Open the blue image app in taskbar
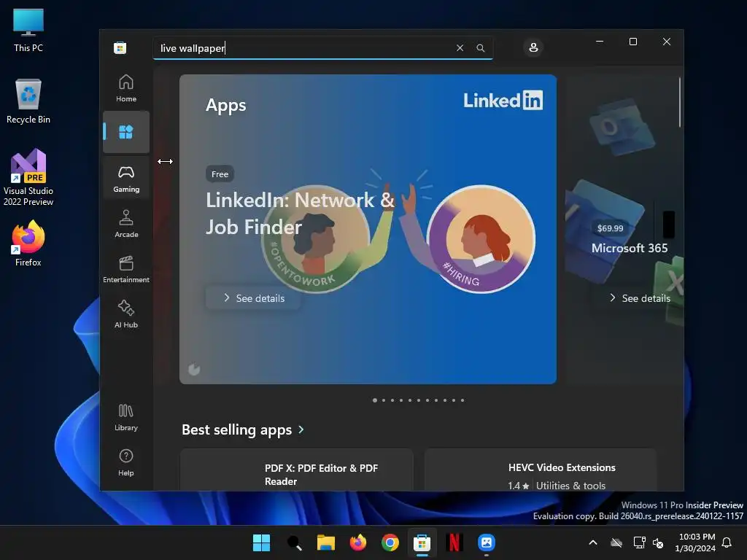 487,542
